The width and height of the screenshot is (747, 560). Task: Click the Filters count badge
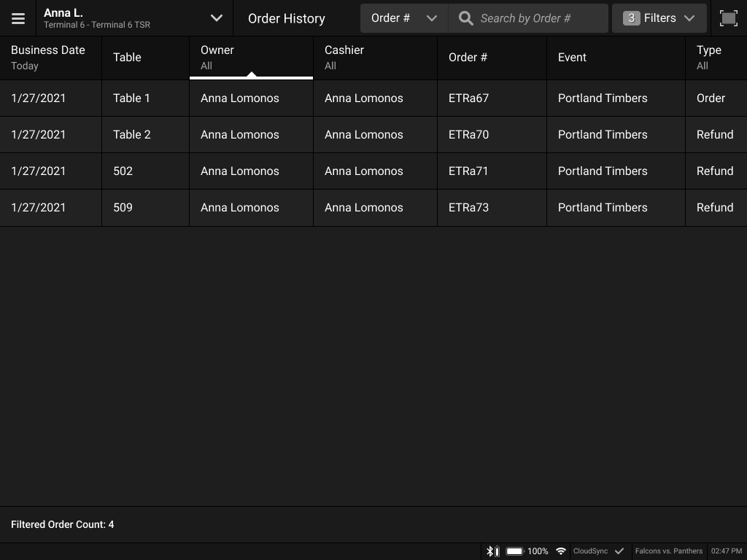[x=630, y=17]
